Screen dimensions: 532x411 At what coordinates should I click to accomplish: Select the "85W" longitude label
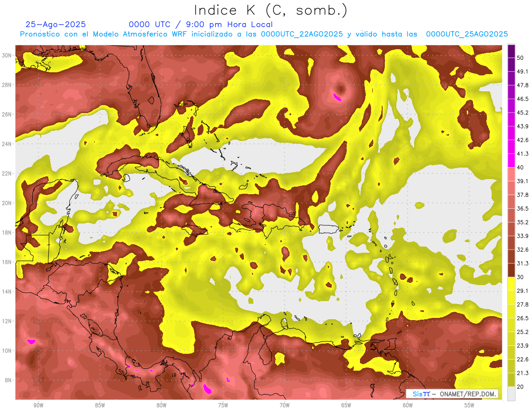tap(100, 406)
